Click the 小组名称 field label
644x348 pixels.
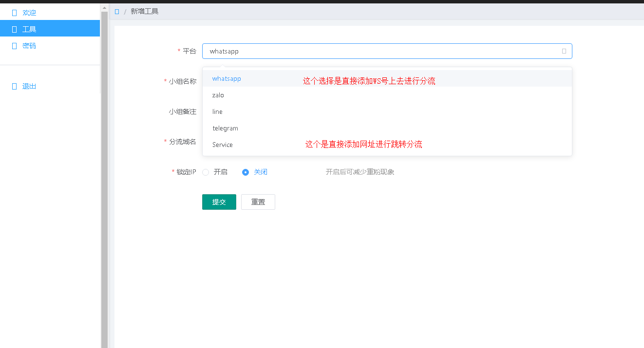[x=183, y=81]
